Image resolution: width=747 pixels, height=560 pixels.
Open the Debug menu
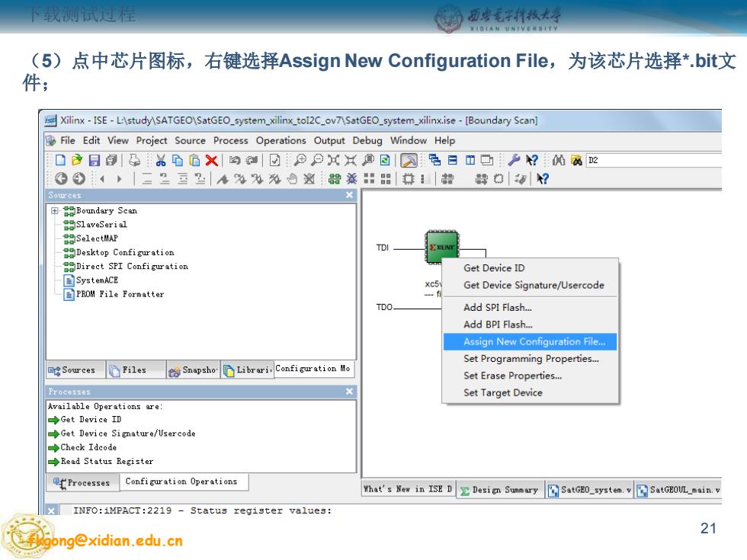pos(367,140)
